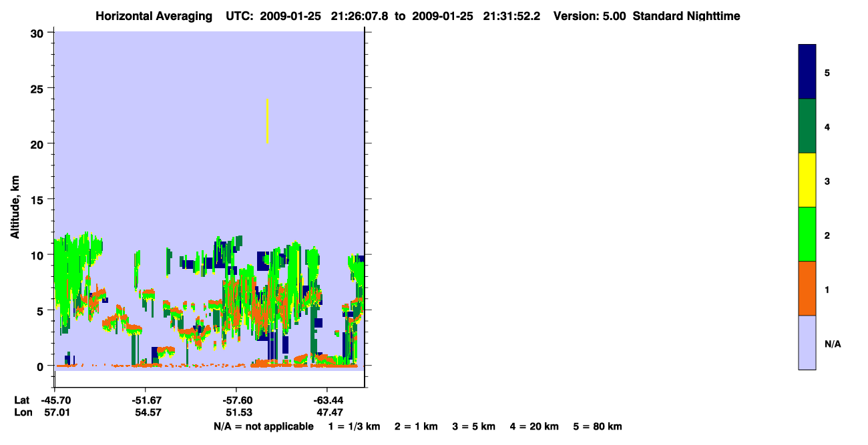Click the yellow vertical line near 22 km altitude
Screen dimensions: 868x445
(267, 121)
